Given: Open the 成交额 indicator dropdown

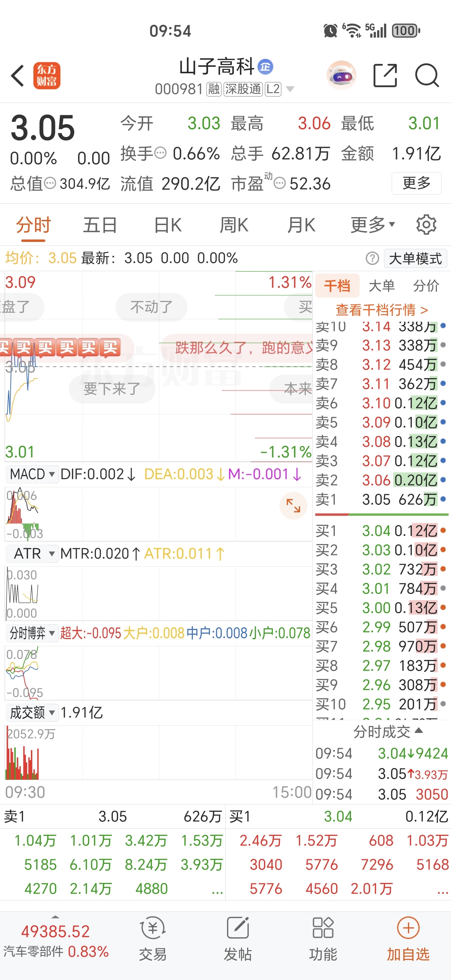Looking at the screenshot, I should tap(32, 713).
